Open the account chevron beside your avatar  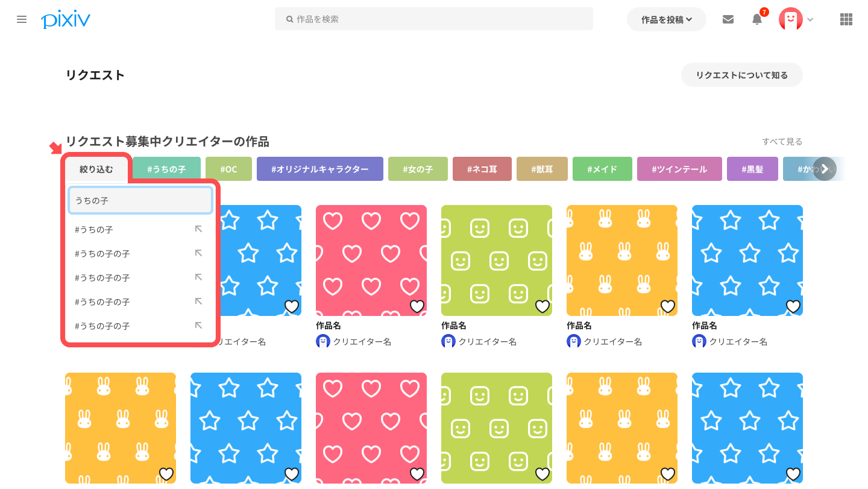(x=810, y=19)
